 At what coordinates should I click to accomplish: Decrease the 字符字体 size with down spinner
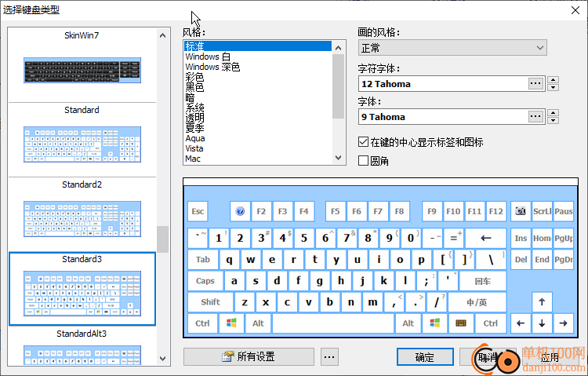click(x=554, y=87)
